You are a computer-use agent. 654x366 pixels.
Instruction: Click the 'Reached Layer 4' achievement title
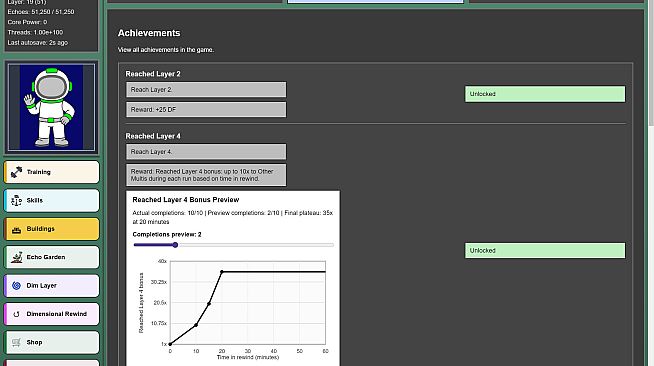click(x=153, y=136)
